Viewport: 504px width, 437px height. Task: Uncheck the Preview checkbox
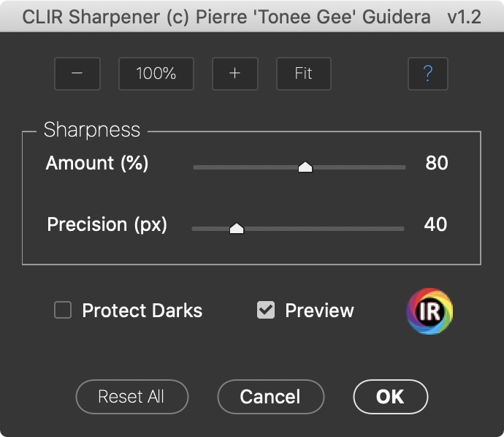click(x=266, y=311)
